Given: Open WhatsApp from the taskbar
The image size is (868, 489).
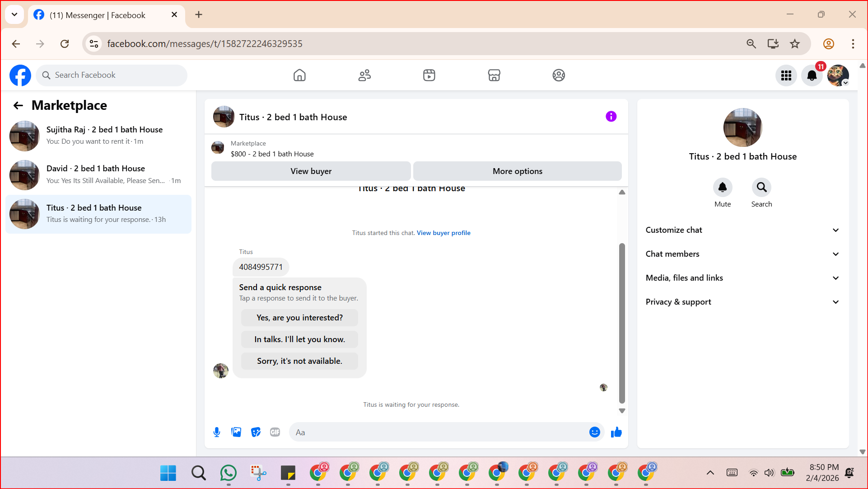Looking at the screenshot, I should pos(229,473).
